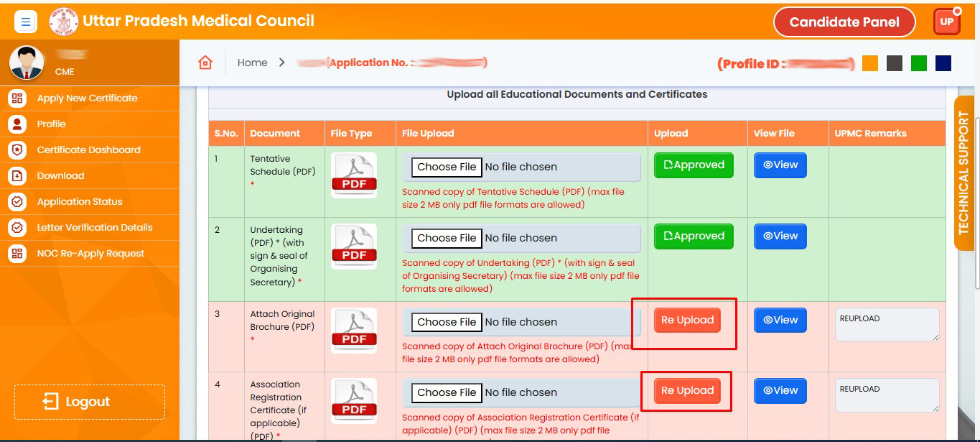Click the user avatar in the sidebar

click(27, 63)
